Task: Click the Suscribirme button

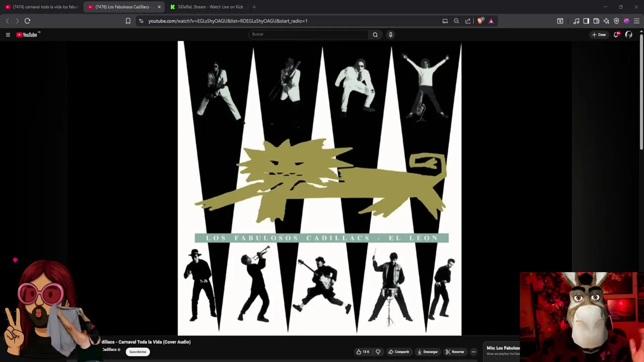Action: click(x=137, y=352)
